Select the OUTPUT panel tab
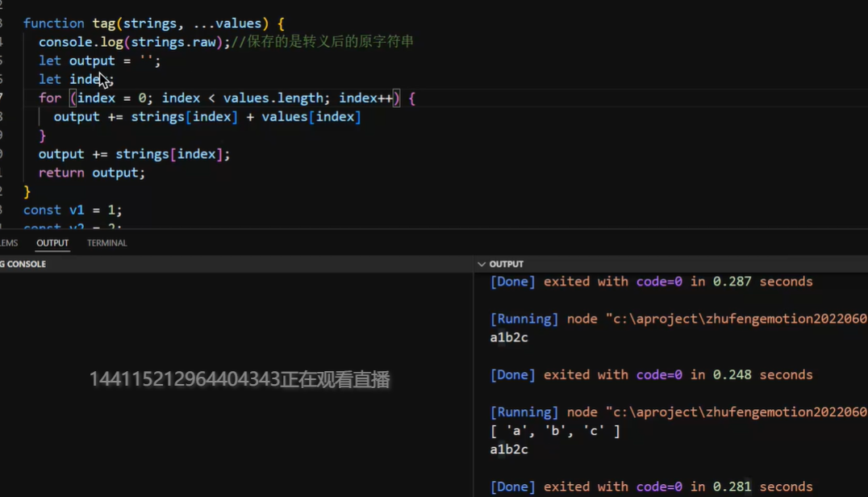Viewport: 868px width, 497px height. (52, 243)
